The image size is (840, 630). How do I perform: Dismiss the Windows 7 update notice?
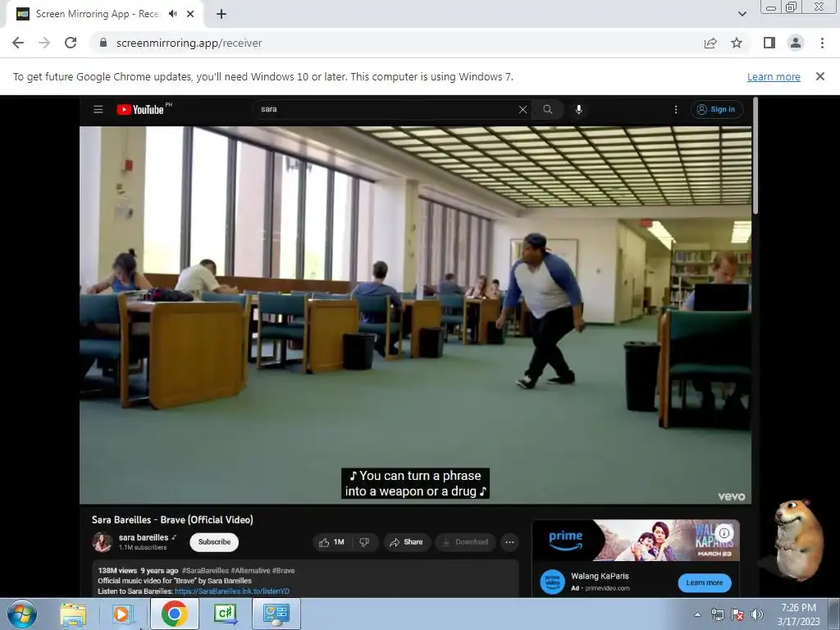click(820, 76)
